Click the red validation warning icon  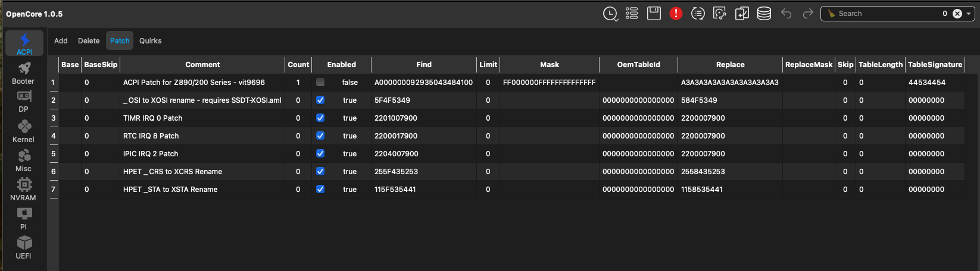[676, 14]
